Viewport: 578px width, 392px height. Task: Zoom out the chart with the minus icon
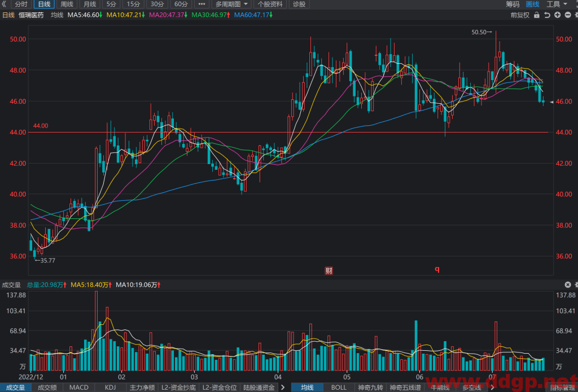tap(568, 15)
